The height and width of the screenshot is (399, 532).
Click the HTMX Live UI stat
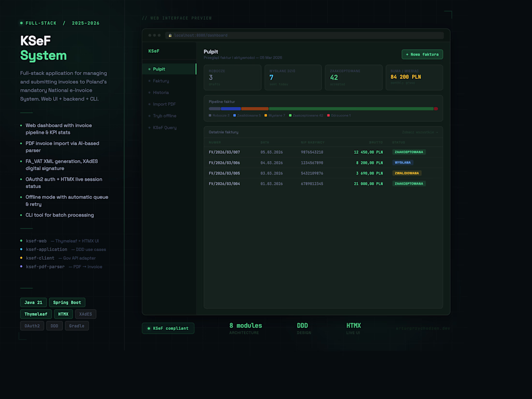point(354,328)
